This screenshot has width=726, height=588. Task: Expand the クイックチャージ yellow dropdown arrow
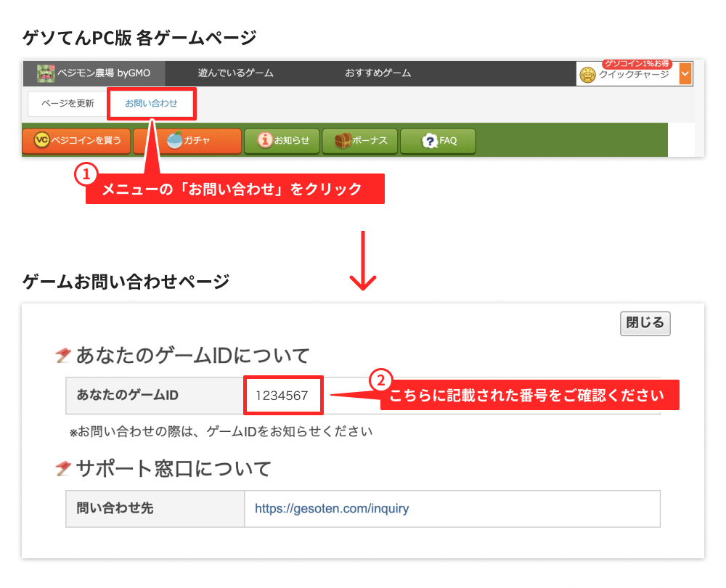point(686,73)
